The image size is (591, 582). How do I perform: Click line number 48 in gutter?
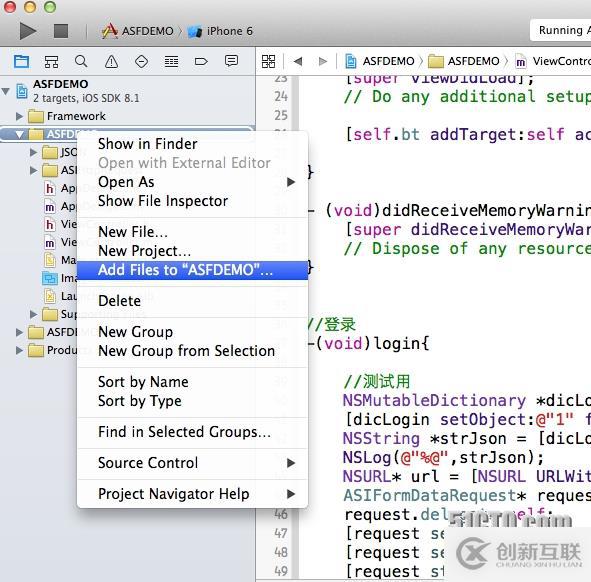click(x=281, y=552)
